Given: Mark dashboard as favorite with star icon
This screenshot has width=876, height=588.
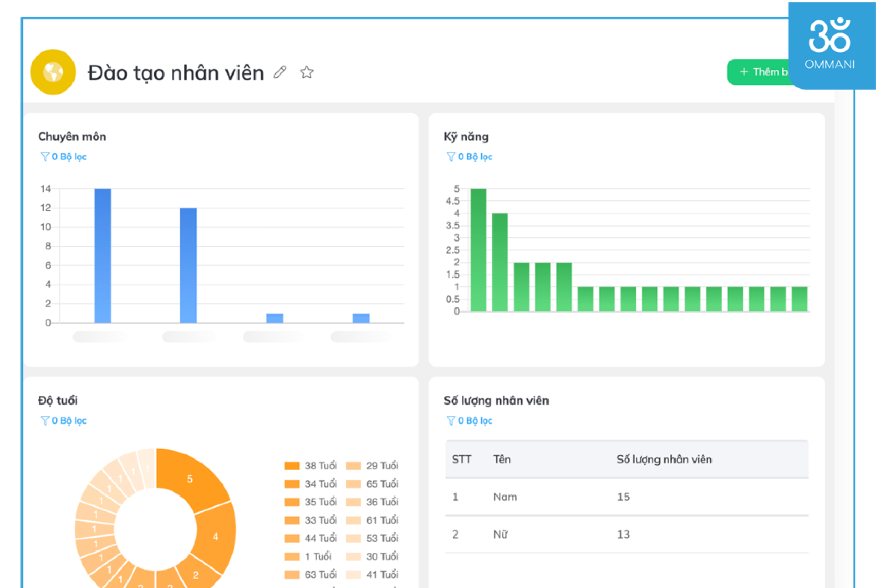Looking at the screenshot, I should pos(307,72).
